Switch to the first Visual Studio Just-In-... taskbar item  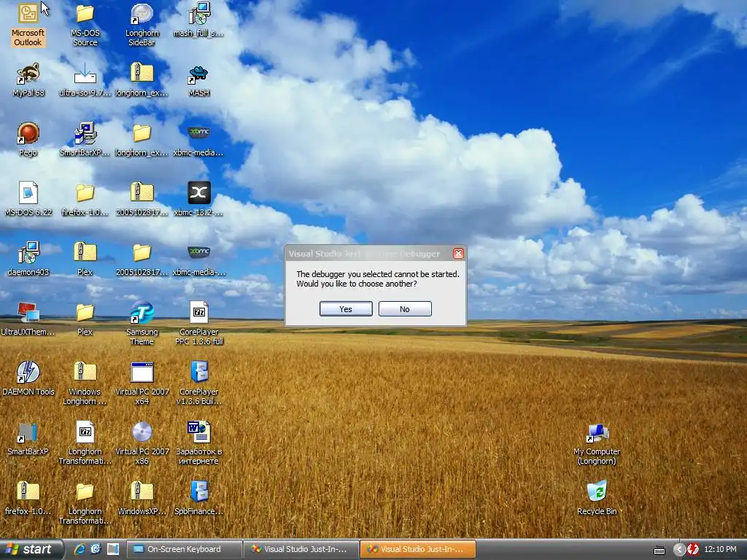[x=301, y=550]
